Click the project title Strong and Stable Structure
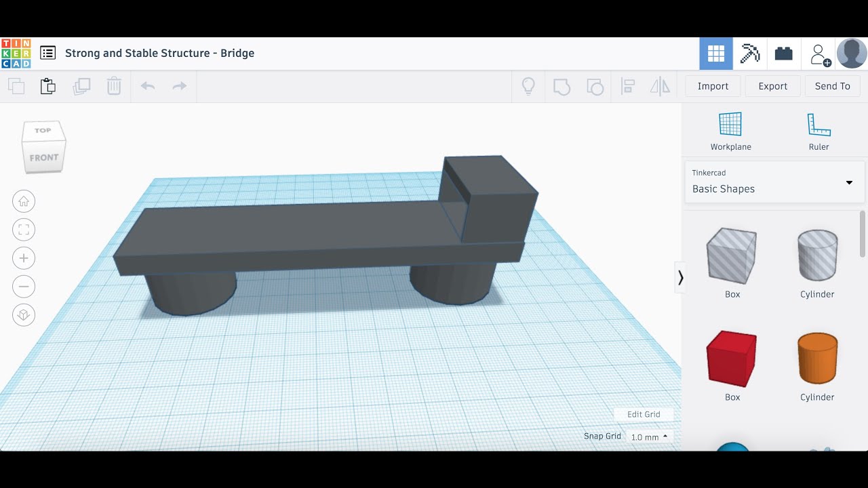868x488 pixels. tap(160, 53)
